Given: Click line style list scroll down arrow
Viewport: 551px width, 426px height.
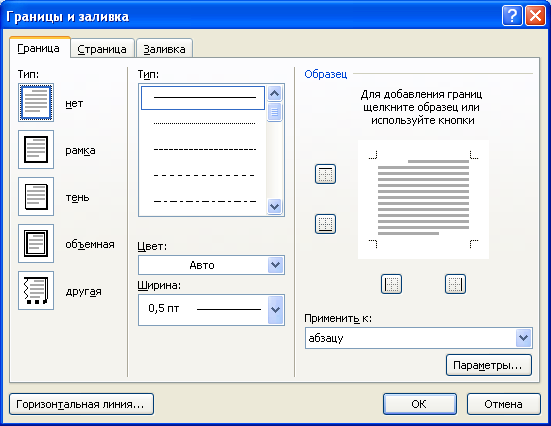Looking at the screenshot, I should [x=274, y=206].
